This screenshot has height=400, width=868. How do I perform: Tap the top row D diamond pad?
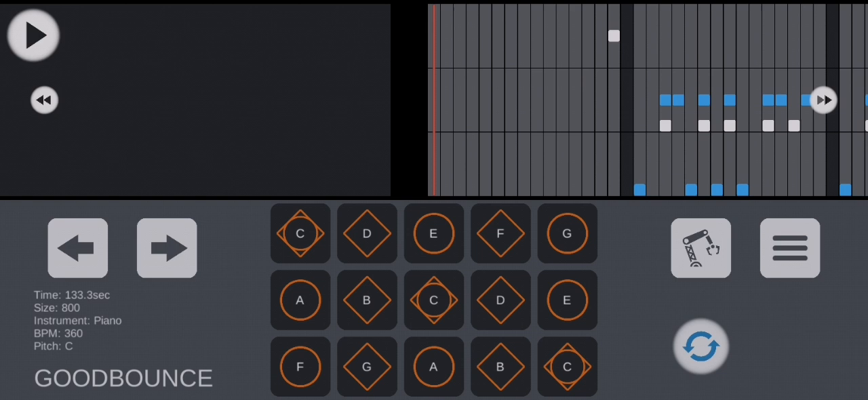[367, 233]
